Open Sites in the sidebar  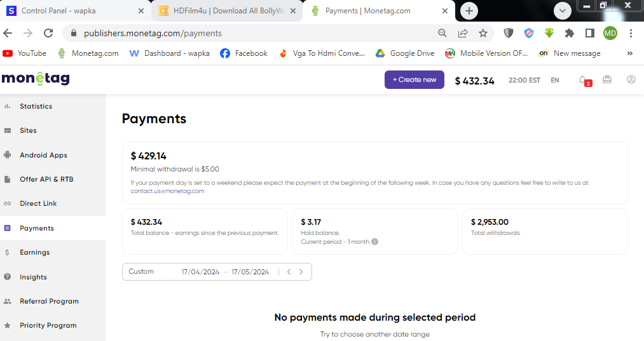[53, 130]
